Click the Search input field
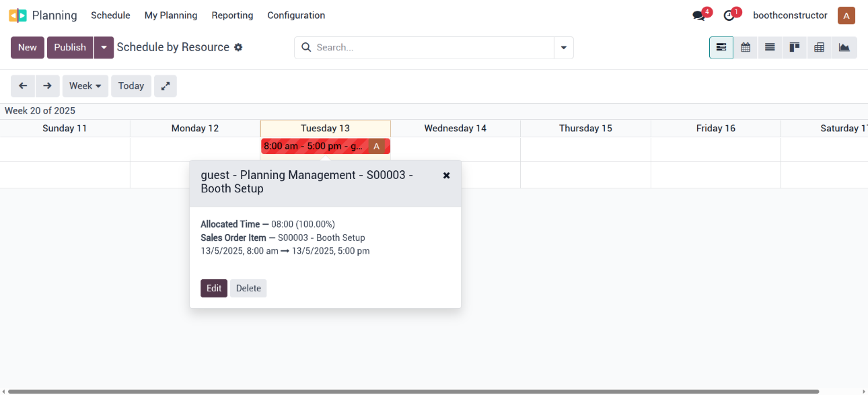Screen dimensions: 868x395 [431, 48]
